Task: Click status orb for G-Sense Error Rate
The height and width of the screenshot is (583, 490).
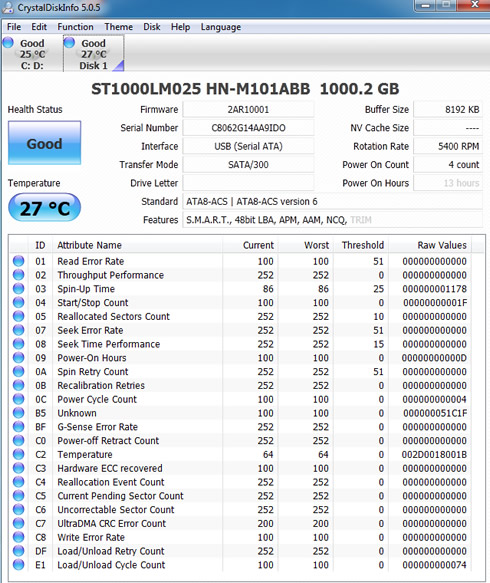Action: [18, 426]
